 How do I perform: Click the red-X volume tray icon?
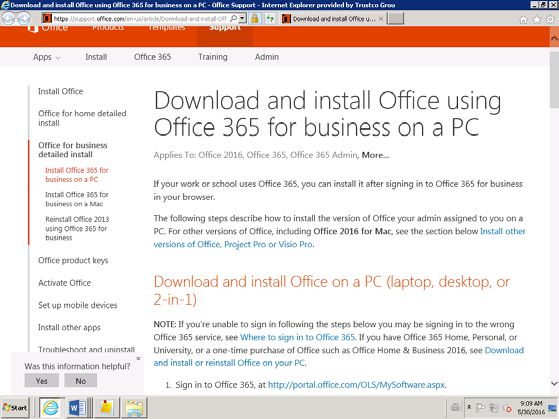507,408
